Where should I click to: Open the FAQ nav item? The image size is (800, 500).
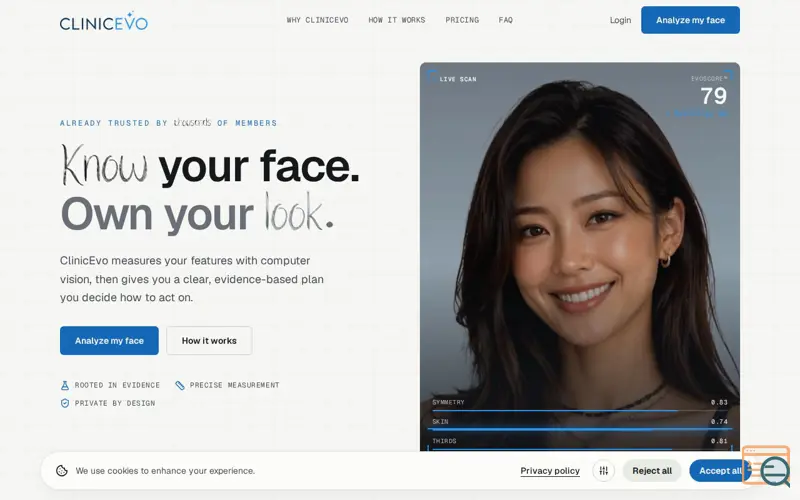click(x=505, y=20)
